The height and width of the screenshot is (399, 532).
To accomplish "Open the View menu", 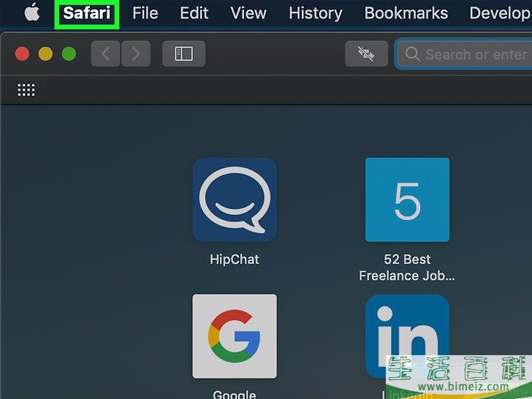I will click(248, 13).
